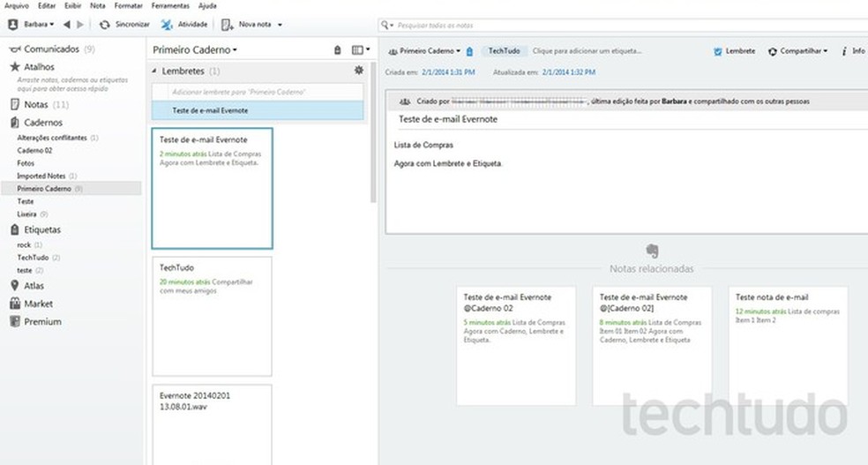Open the Exibir menu
Image resolution: width=868 pixels, height=465 pixels.
click(72, 5)
